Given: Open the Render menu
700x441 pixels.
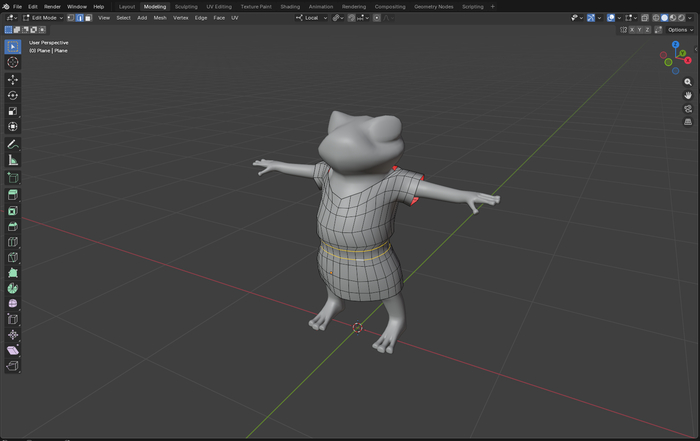Looking at the screenshot, I should (52, 6).
